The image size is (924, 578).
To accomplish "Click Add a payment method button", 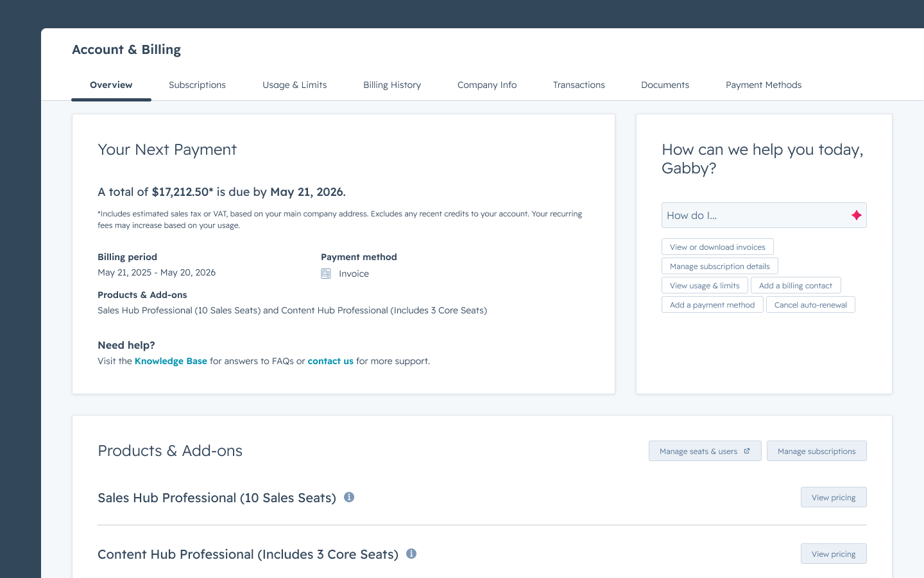I will (x=712, y=304).
